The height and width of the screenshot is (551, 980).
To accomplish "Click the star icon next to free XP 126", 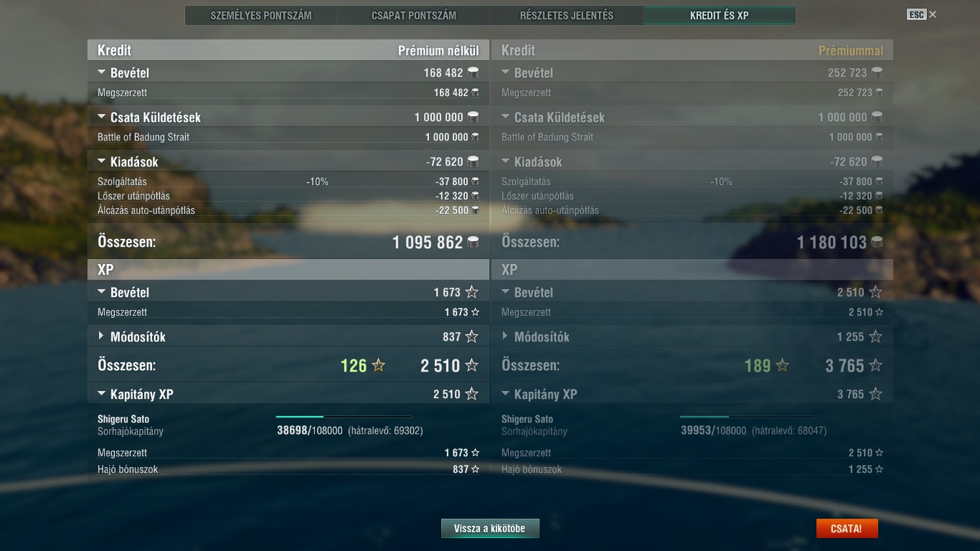I will (379, 366).
